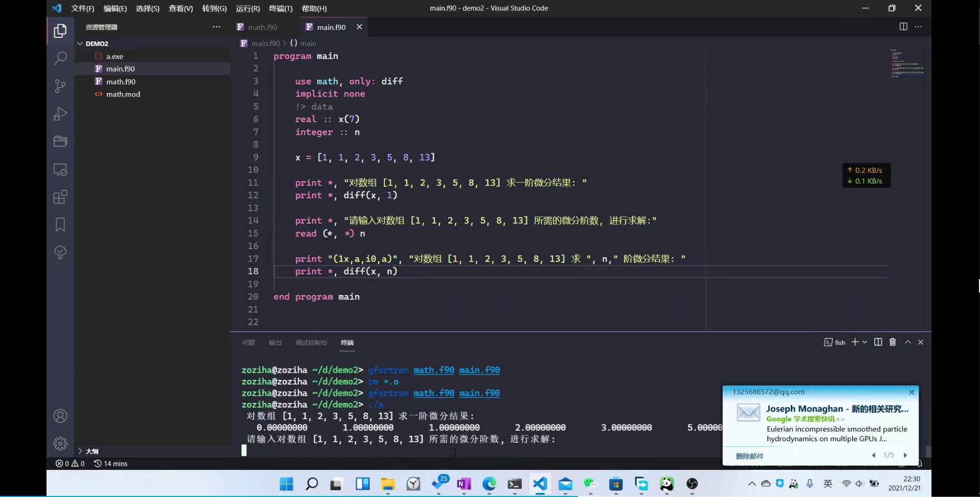Image resolution: width=980 pixels, height=497 pixels.
Task: Maximize the panel with the up chevron
Action: pos(908,342)
